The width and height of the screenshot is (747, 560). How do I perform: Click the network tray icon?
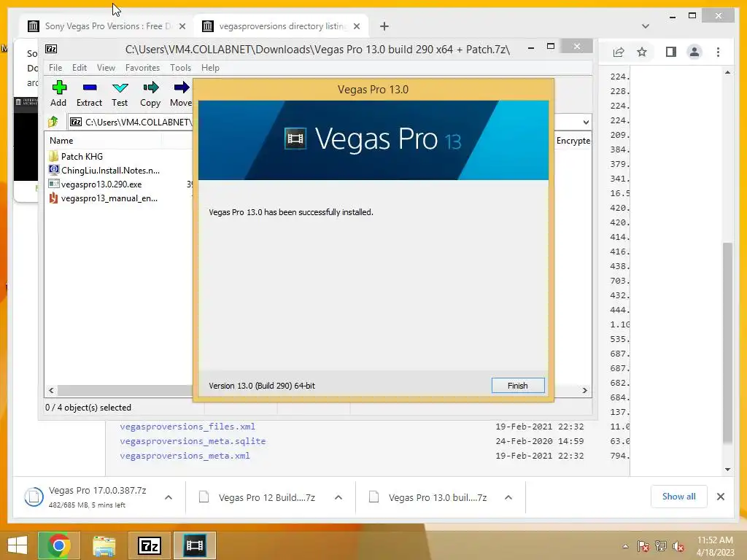[x=660, y=546]
